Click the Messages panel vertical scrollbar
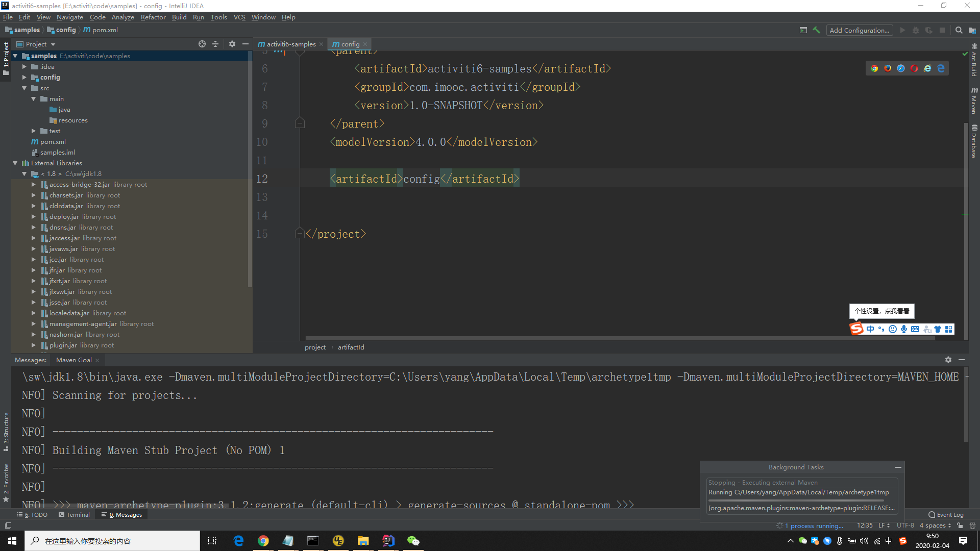Image resolution: width=980 pixels, height=551 pixels. pyautogui.click(x=966, y=404)
